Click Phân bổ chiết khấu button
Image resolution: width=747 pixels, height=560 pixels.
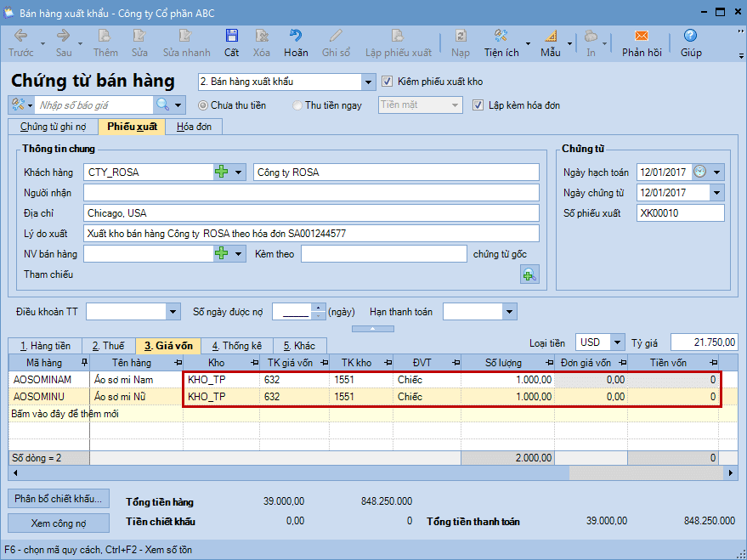[58, 499]
